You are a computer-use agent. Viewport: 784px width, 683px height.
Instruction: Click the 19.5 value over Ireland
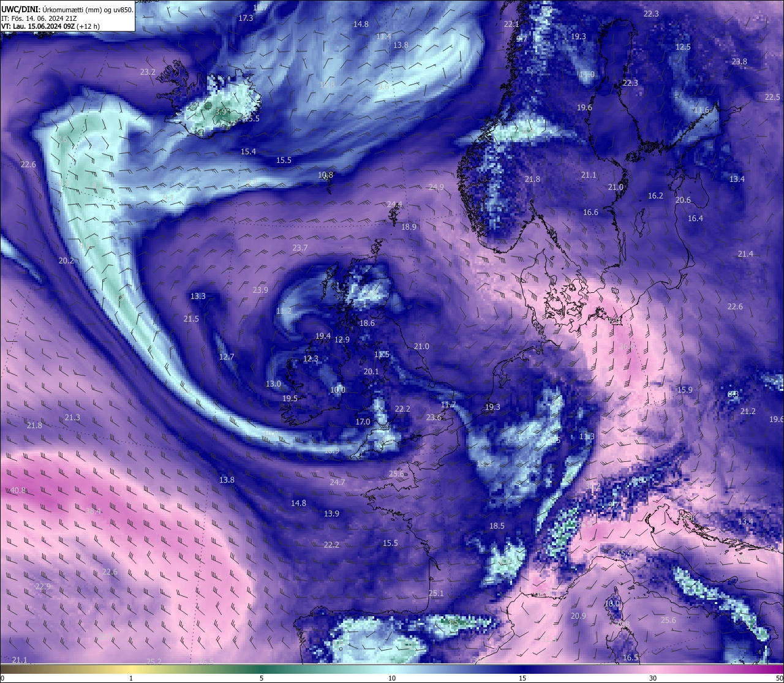pos(290,399)
